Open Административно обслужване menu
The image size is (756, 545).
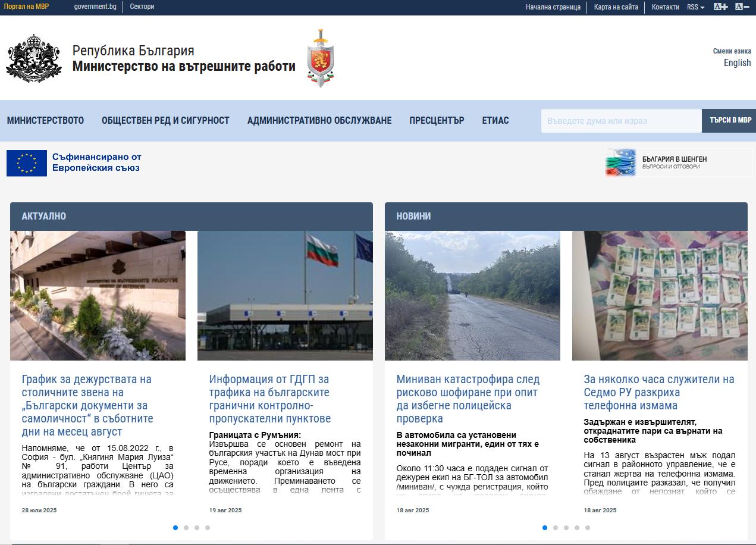319,121
